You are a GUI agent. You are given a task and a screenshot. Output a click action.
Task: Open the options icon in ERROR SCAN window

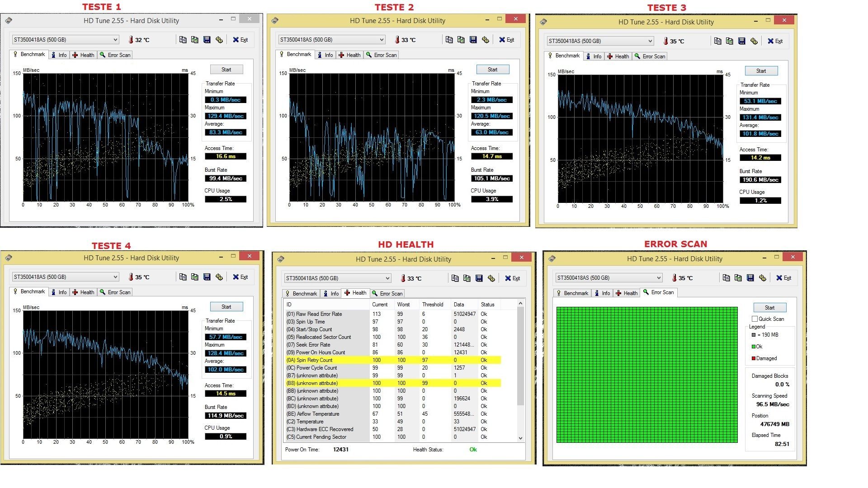(x=763, y=278)
